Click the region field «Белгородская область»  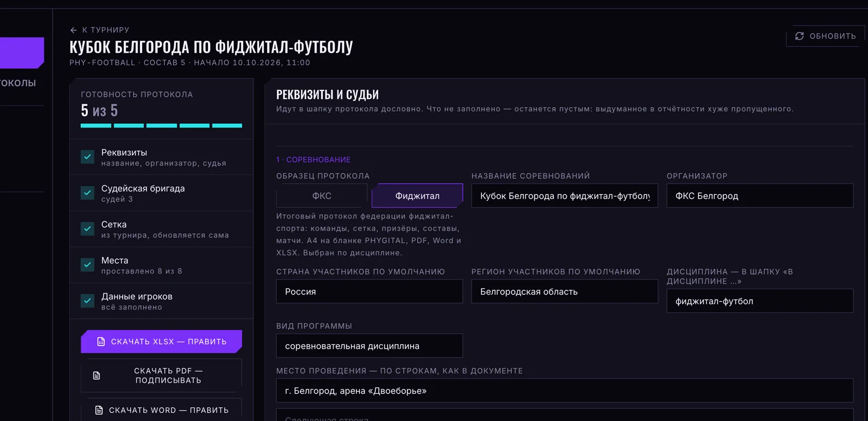point(565,291)
